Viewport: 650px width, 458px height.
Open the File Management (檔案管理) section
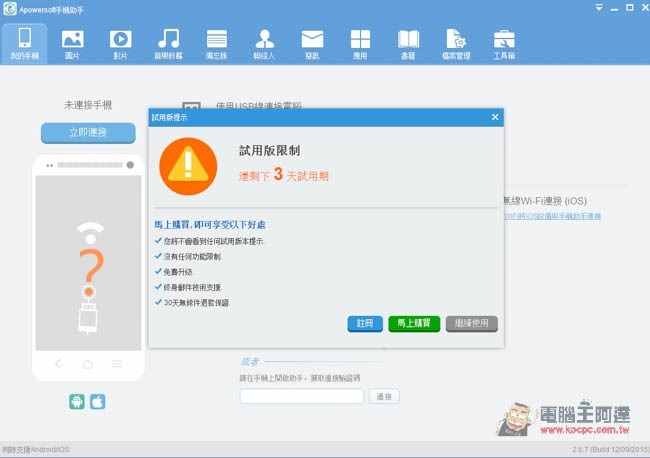click(456, 44)
